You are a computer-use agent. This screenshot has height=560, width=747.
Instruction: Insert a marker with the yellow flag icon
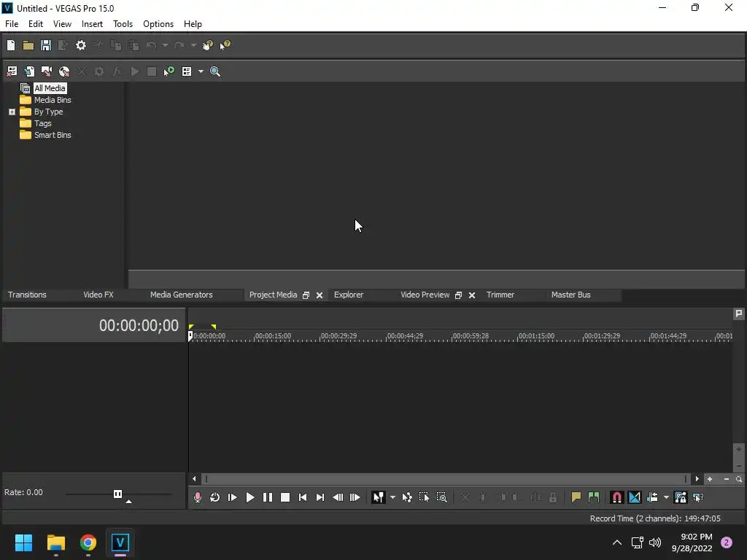(576, 497)
